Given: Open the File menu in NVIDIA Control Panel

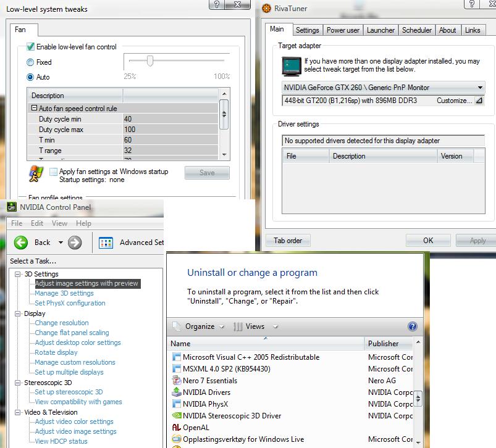Looking at the screenshot, I should point(17,223).
